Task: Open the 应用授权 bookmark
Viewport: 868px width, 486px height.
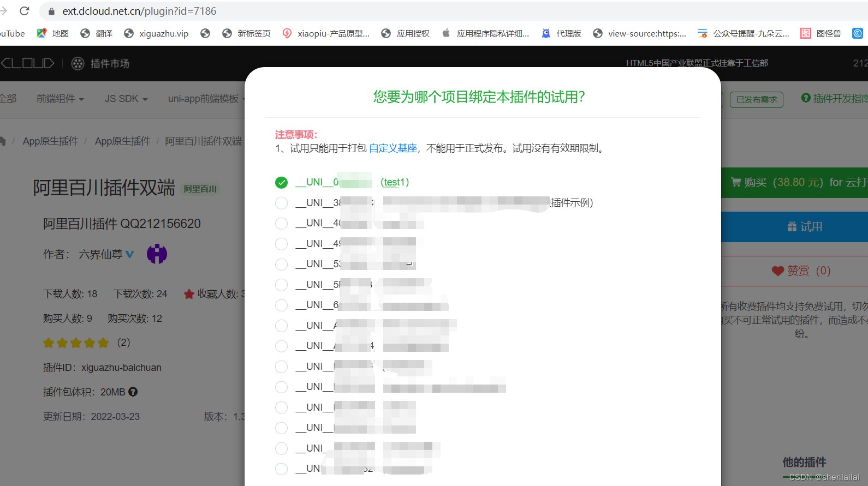Action: [405, 33]
